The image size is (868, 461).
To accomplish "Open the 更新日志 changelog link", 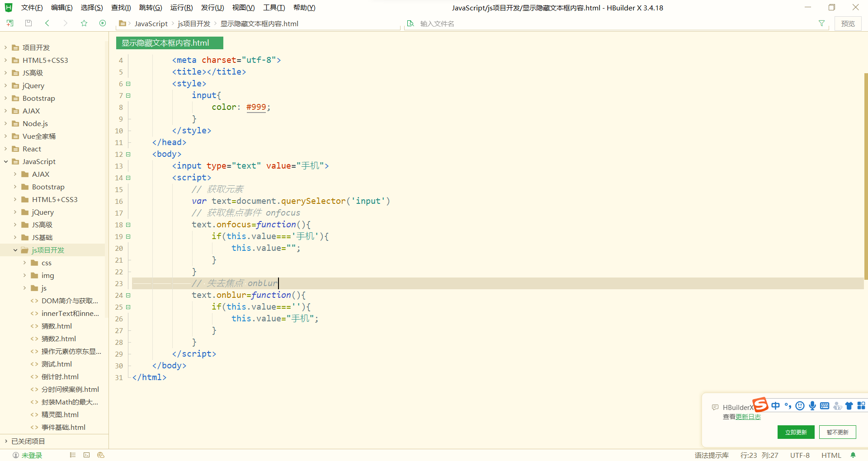I will pyautogui.click(x=748, y=417).
